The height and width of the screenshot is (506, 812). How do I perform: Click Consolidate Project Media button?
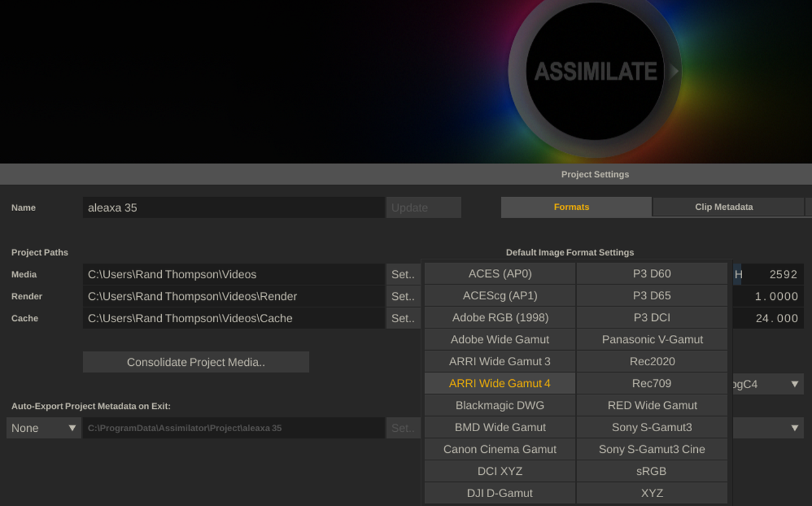point(196,362)
